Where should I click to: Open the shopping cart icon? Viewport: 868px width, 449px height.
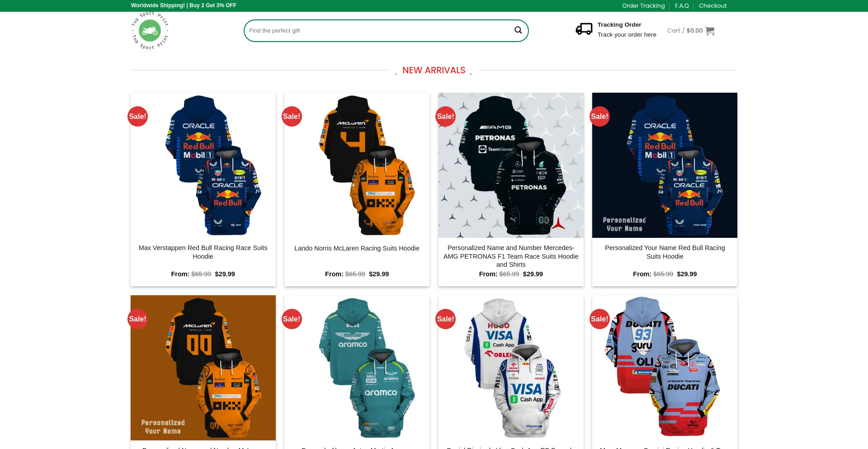tap(710, 31)
